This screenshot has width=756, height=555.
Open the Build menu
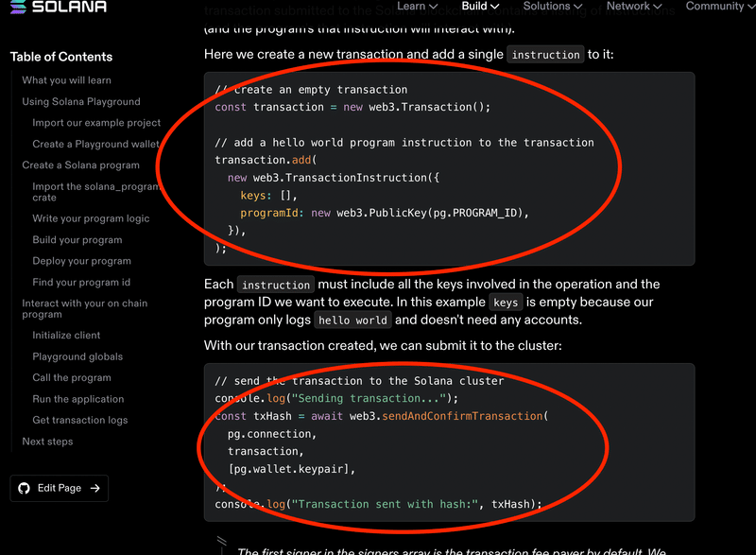point(480,6)
